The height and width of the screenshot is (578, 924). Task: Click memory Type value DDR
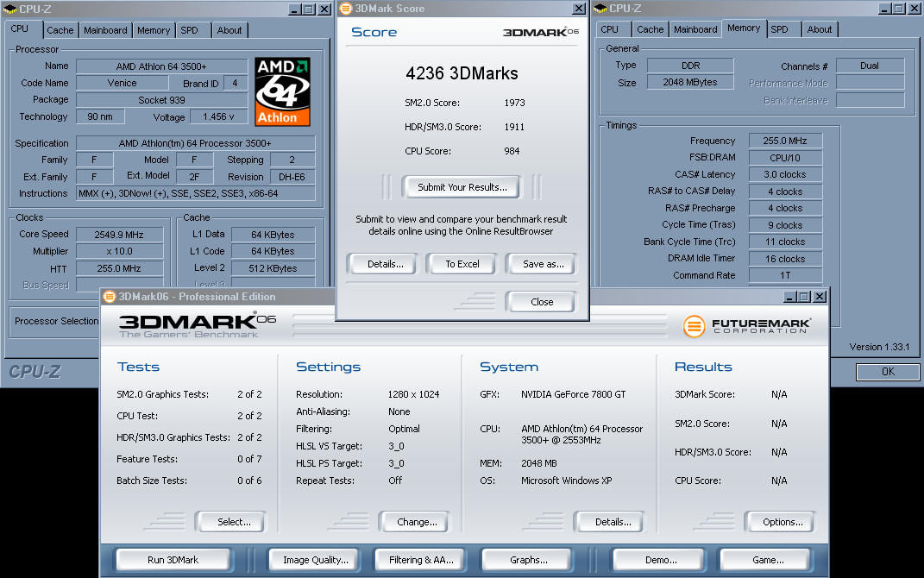[x=690, y=66]
